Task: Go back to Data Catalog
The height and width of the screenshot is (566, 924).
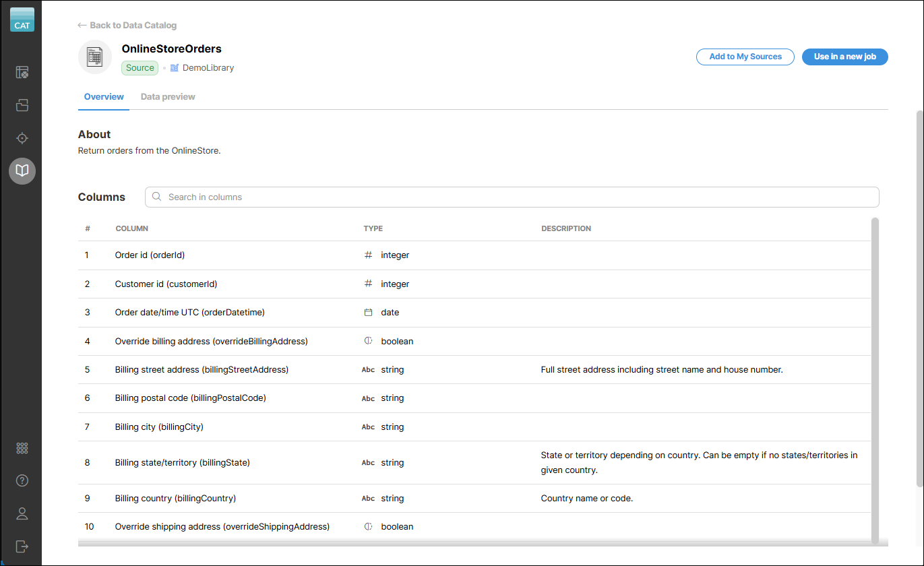Action: [127, 25]
